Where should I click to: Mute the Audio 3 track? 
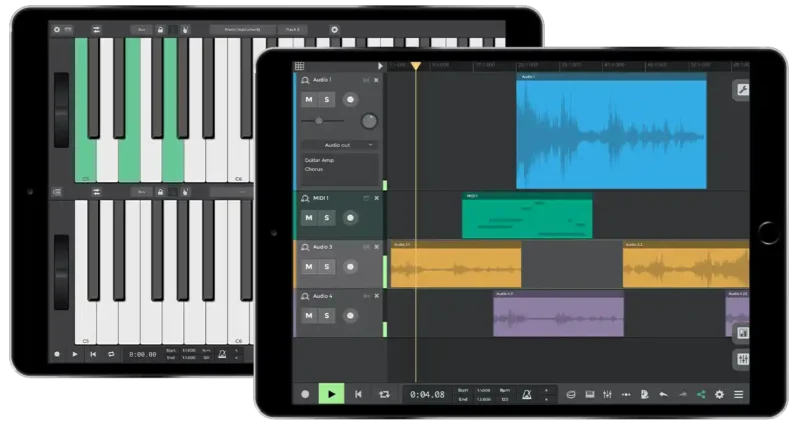(309, 267)
